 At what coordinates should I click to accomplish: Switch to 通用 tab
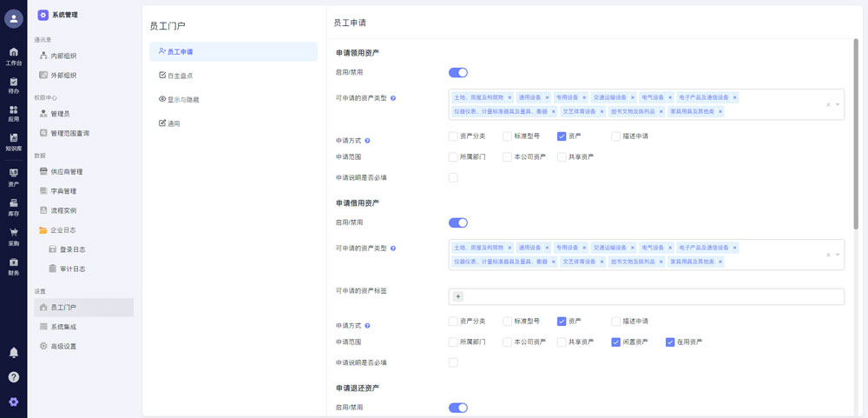[x=233, y=123]
